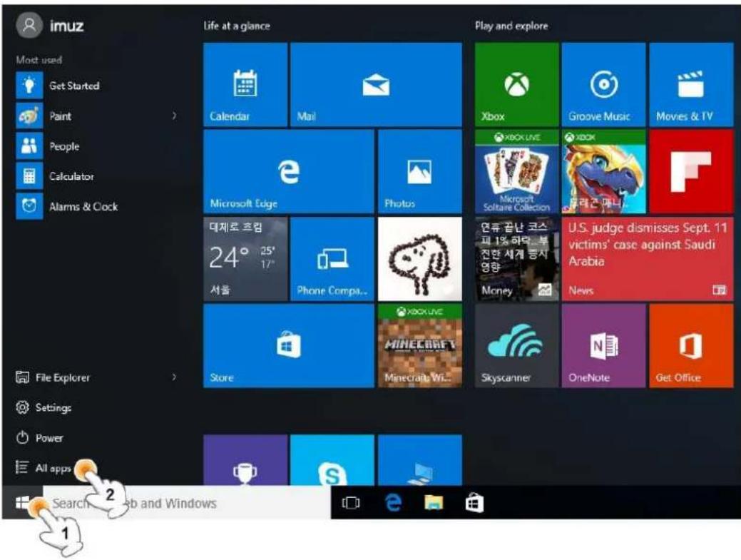Image resolution: width=741 pixels, height=560 pixels.
Task: Open the Skype tile
Action: click(x=332, y=460)
